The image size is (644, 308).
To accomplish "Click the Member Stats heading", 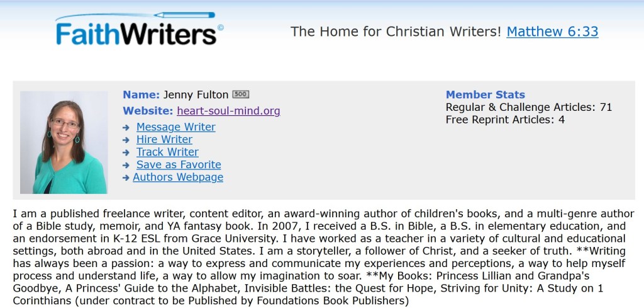I will 485,94.
